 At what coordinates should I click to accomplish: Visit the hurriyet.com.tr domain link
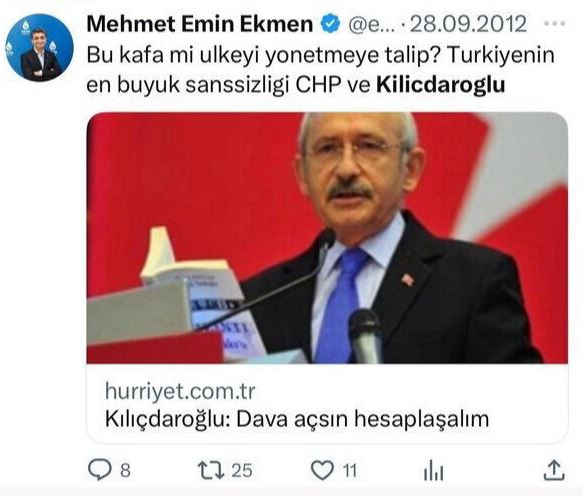click(180, 391)
